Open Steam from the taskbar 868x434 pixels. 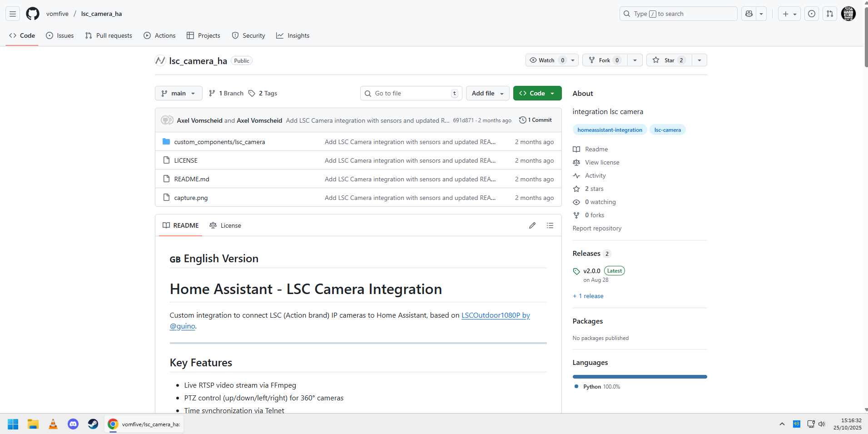tap(93, 424)
